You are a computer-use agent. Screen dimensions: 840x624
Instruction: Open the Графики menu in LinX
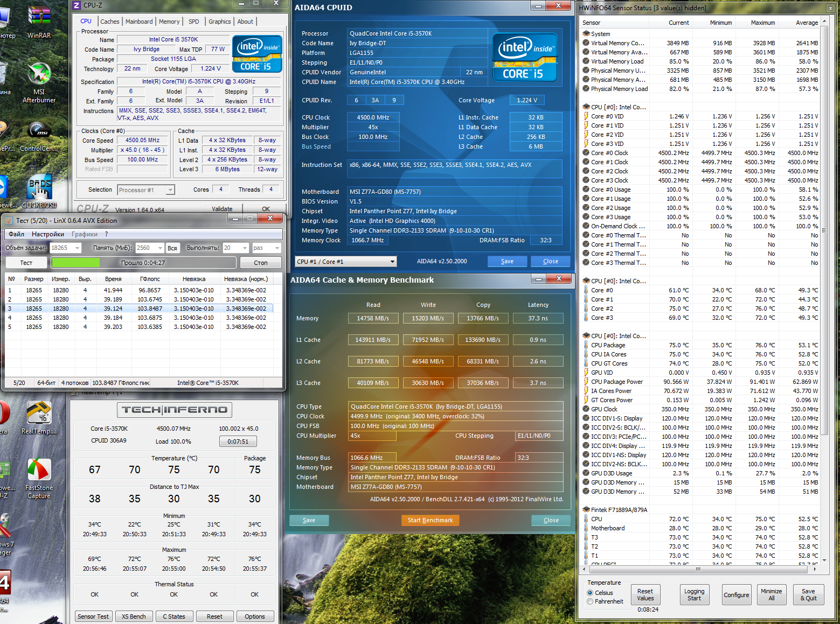(85, 234)
